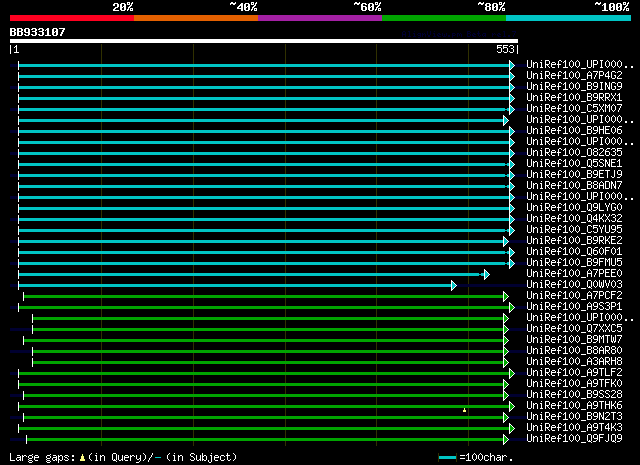The image size is (640, 465).
Task: Select hit label UniRef100_Q7XXC5
Action: click(x=574, y=329)
